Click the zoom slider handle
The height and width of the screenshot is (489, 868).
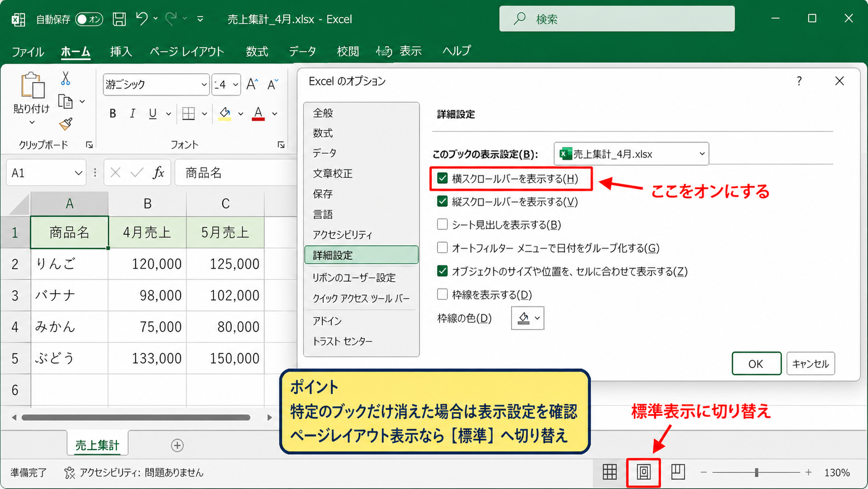(x=756, y=472)
